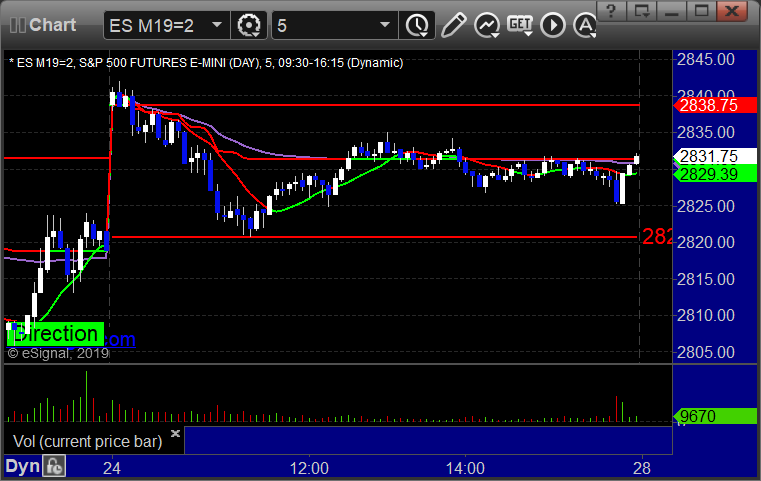Image resolution: width=761 pixels, height=481 pixels.
Task: Close the chart window
Action: [x=732, y=11]
